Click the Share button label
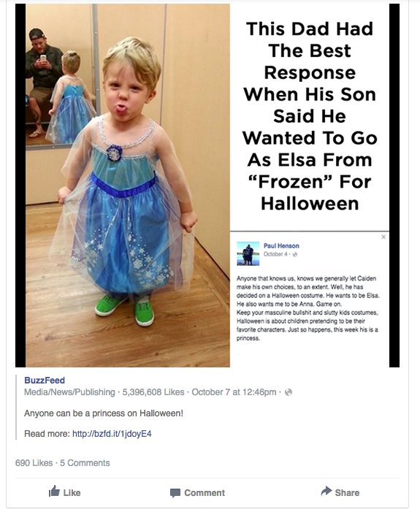The height and width of the screenshot is (512, 420). pos(347,493)
